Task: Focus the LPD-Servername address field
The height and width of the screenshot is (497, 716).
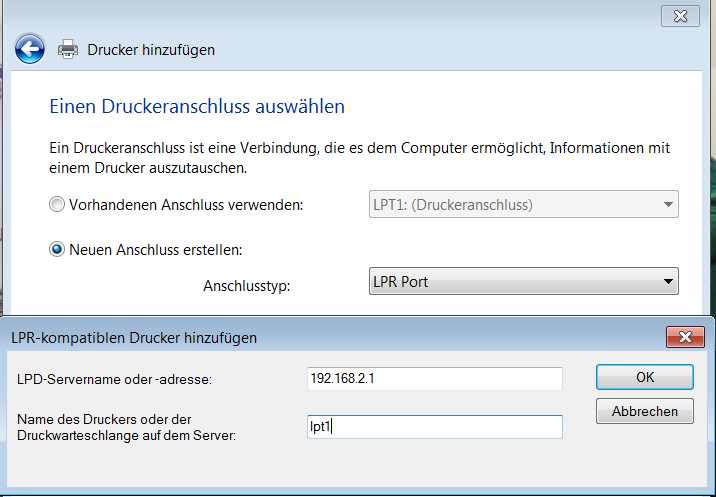Action: click(435, 379)
